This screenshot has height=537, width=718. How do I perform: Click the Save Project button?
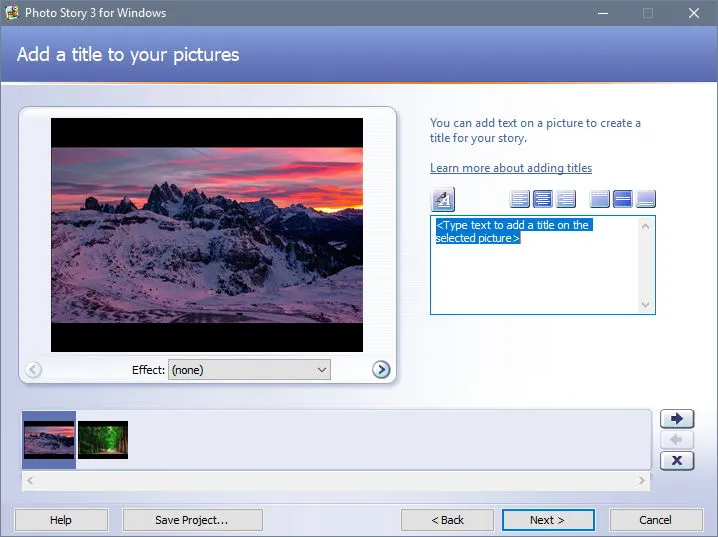click(x=192, y=520)
